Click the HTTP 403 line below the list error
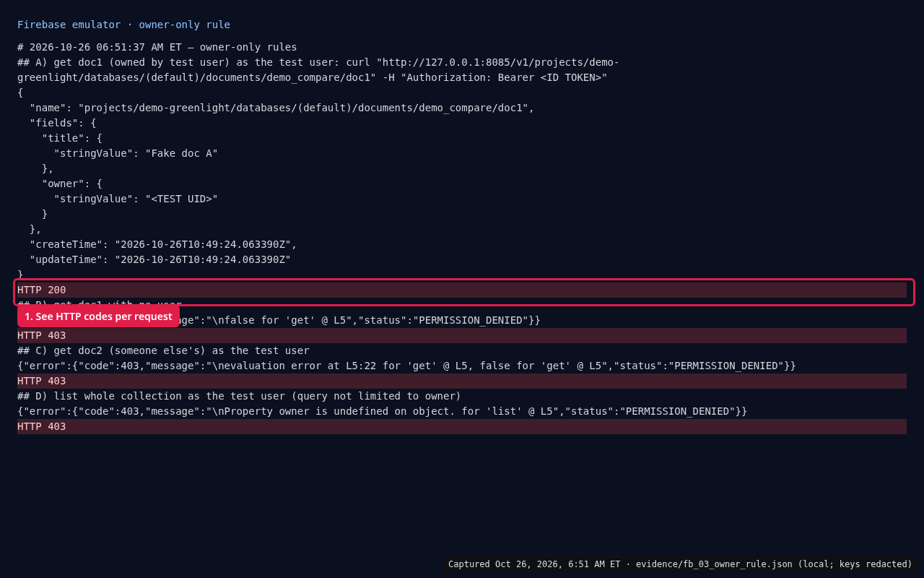 [462, 426]
